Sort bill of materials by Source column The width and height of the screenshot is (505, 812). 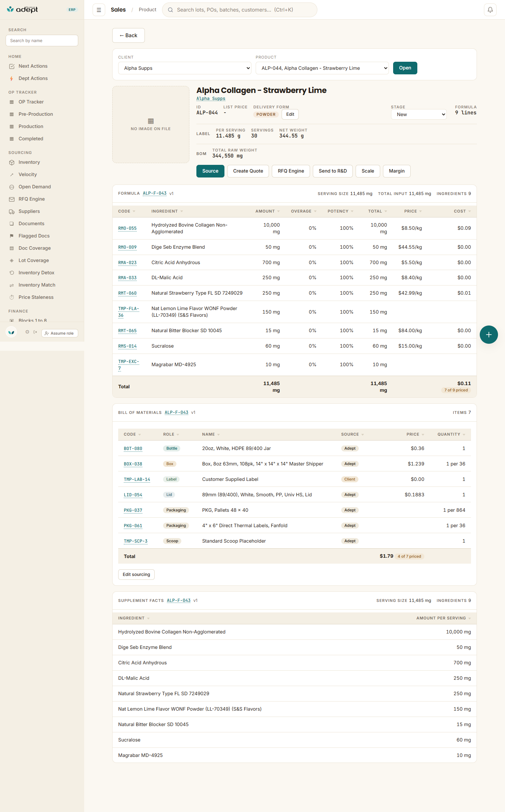(x=352, y=434)
